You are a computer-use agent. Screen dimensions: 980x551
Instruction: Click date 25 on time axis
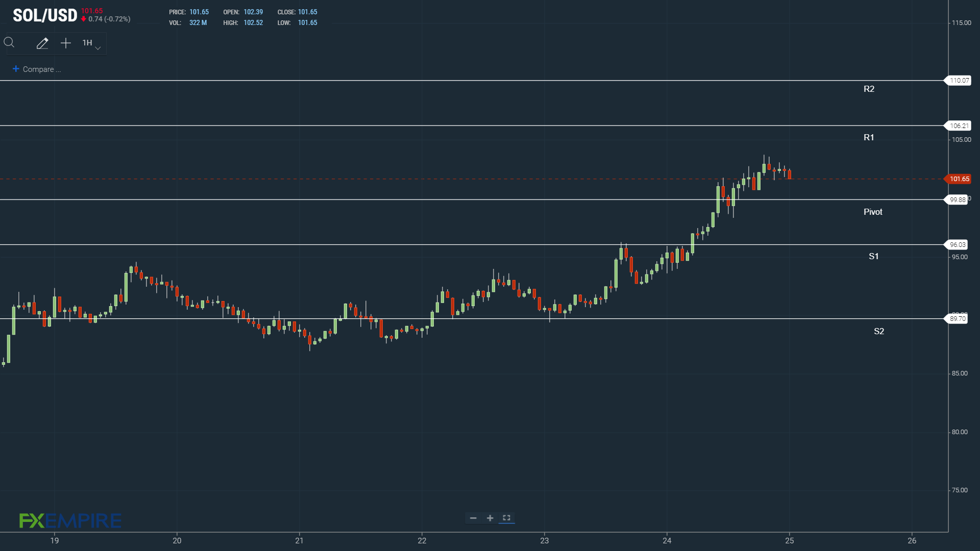click(790, 541)
